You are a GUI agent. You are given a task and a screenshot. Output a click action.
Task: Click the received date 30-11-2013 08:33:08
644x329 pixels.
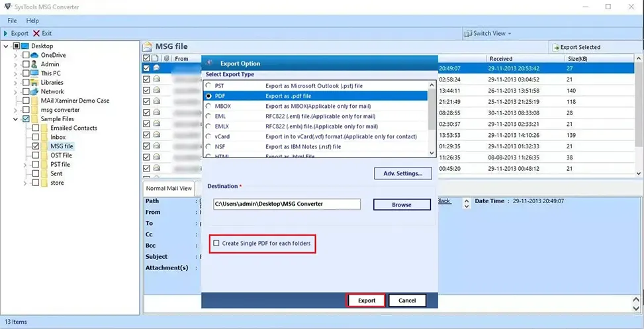pos(514,113)
